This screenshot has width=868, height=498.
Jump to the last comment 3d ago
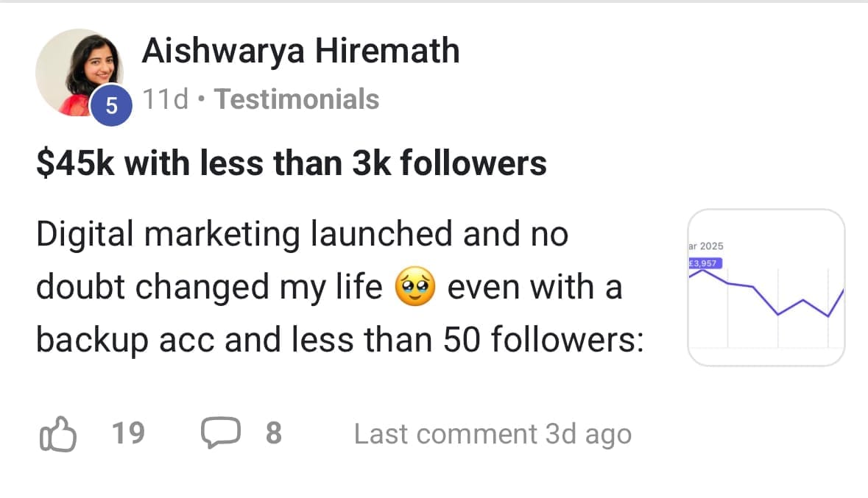[x=493, y=434]
